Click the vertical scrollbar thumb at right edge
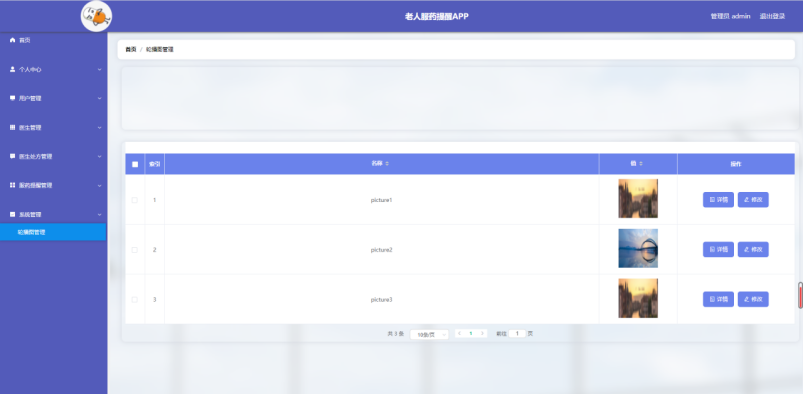 (x=800, y=295)
